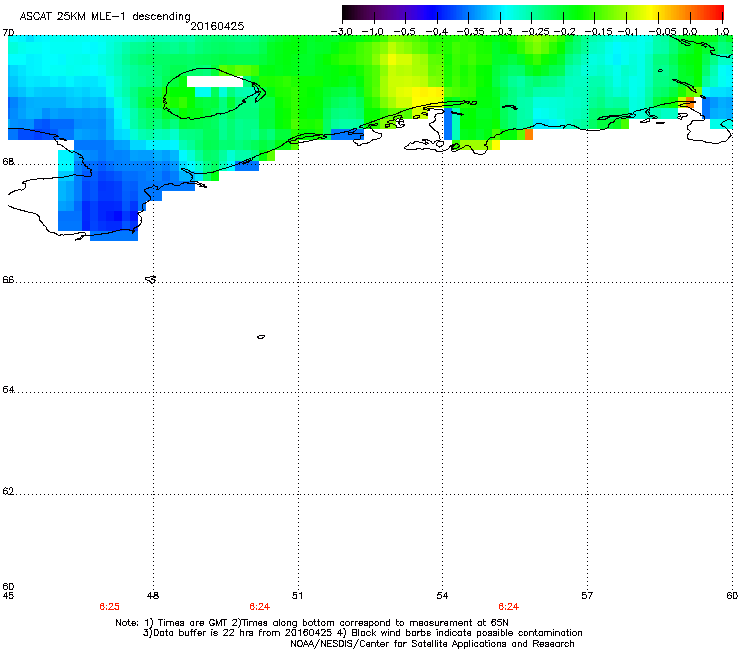Click the -0.15 color scale label
The width and height of the screenshot is (740, 650).
(x=598, y=32)
